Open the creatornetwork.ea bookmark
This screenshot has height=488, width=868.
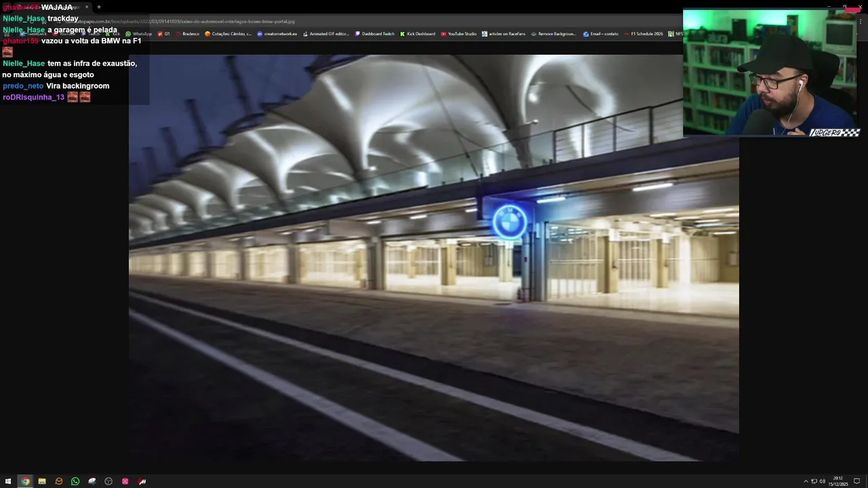pyautogui.click(x=277, y=34)
